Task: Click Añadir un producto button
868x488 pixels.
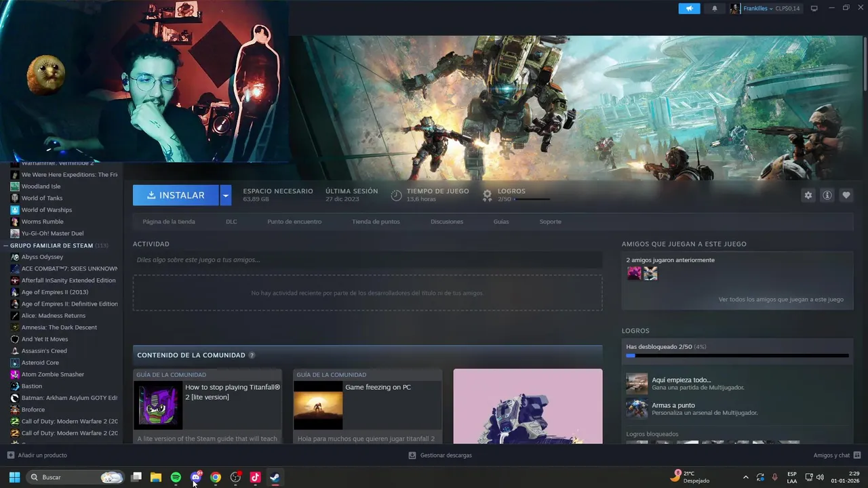Action: (37, 455)
